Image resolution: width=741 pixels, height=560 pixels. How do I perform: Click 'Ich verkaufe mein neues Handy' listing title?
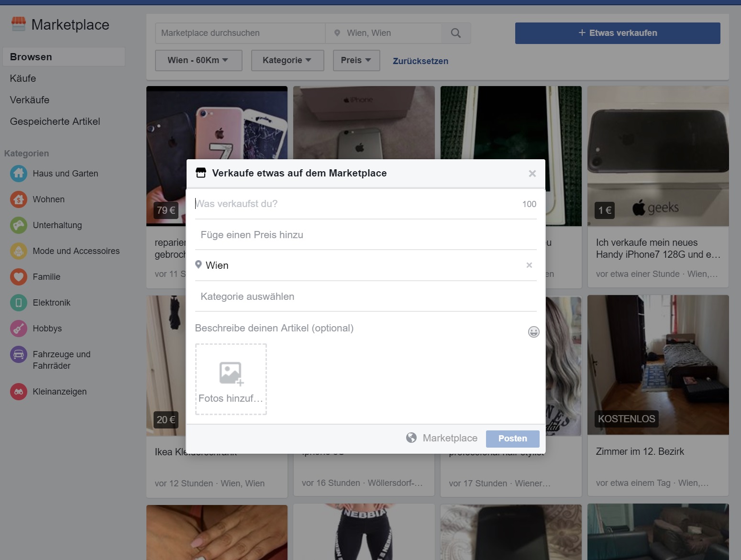click(x=658, y=249)
